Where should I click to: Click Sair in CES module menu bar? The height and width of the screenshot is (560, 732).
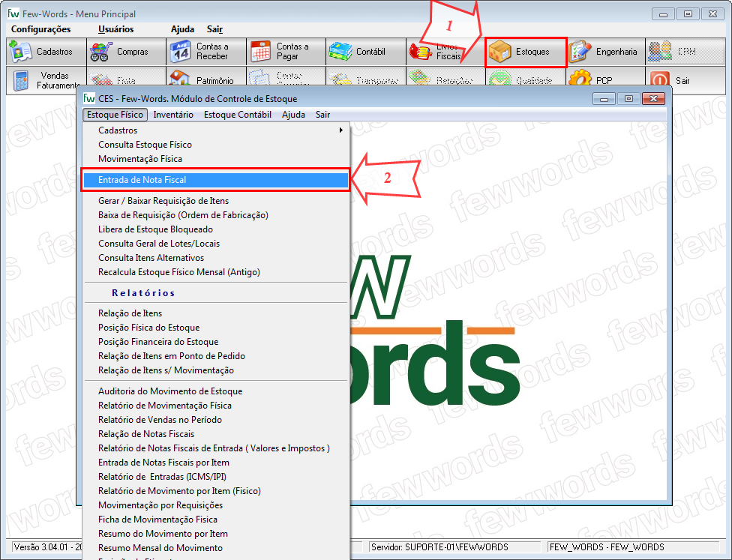click(x=322, y=115)
